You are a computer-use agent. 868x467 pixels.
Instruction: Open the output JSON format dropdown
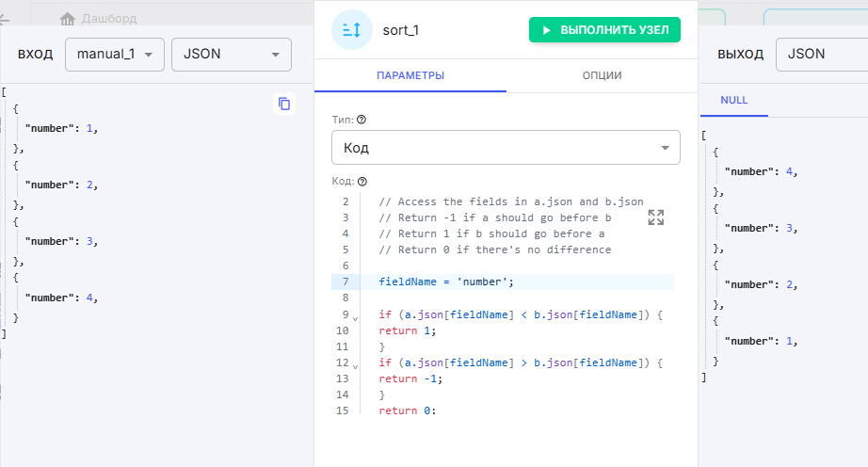[x=821, y=55]
